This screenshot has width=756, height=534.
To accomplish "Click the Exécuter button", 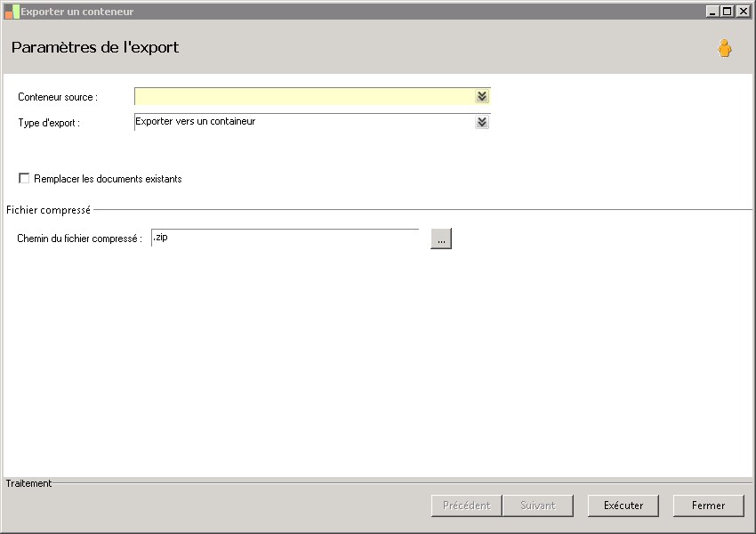I will (623, 506).
